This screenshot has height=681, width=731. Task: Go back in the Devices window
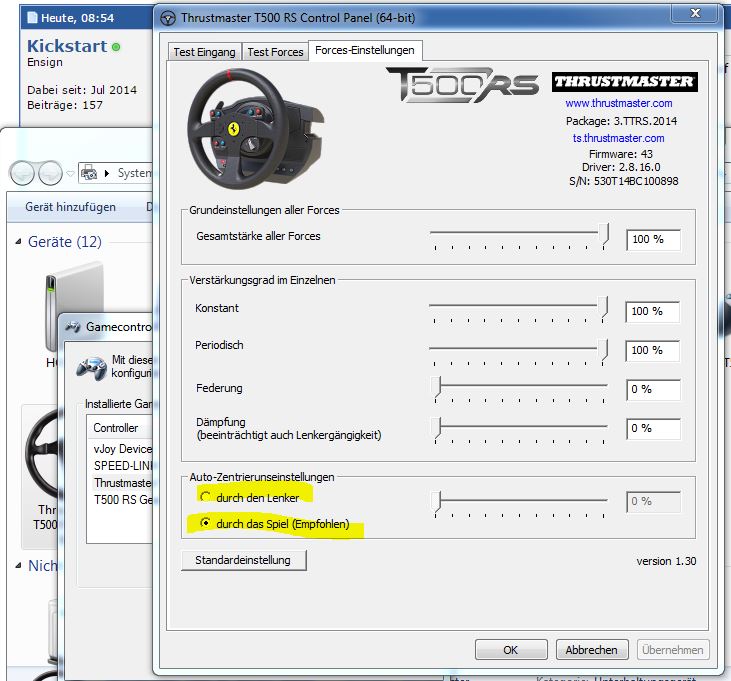[x=22, y=173]
